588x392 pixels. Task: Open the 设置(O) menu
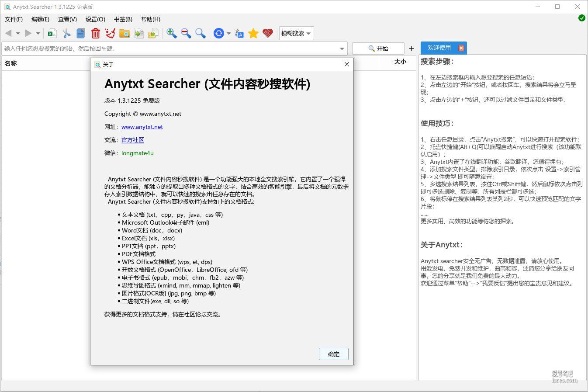95,19
